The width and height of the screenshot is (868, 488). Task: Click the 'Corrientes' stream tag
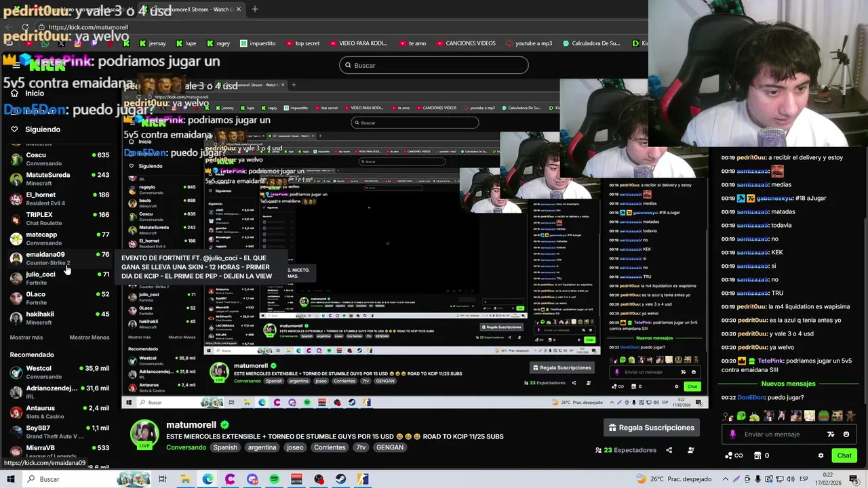point(330,447)
